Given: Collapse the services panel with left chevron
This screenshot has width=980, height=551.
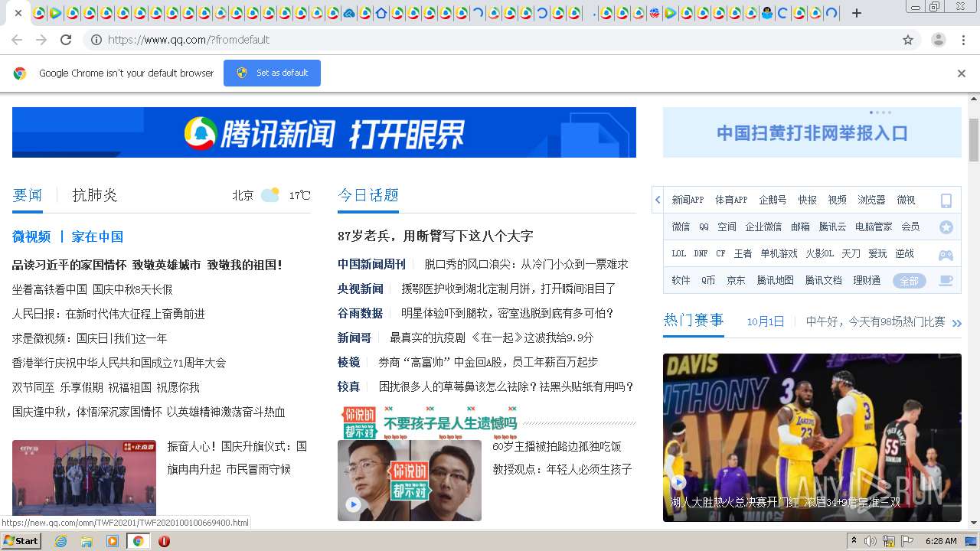Looking at the screenshot, I should tap(658, 200).
